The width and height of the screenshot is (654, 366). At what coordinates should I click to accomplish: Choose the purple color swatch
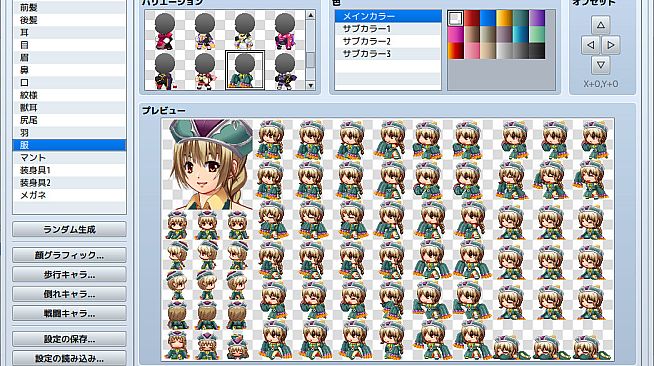tap(537, 18)
